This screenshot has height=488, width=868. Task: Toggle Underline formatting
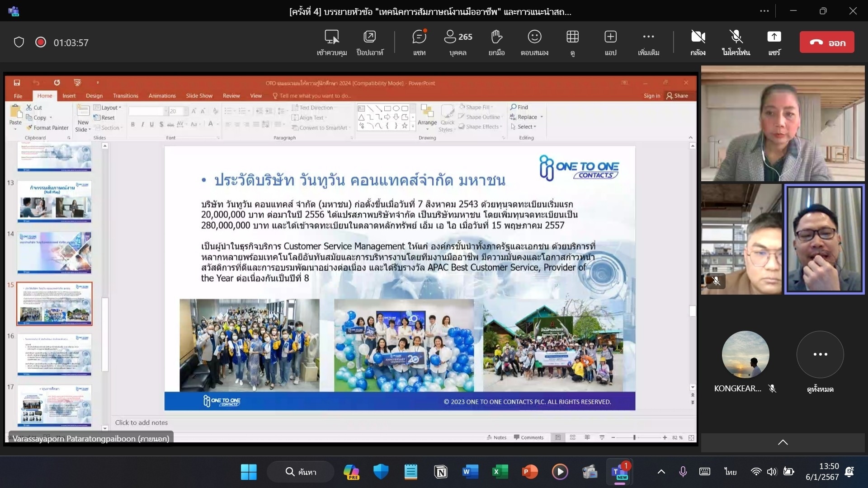152,124
